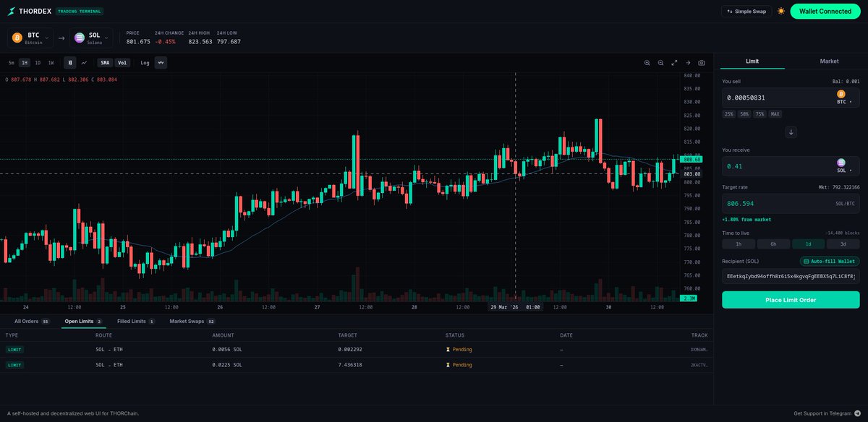This screenshot has width=868, height=422.
Task: Click the arrow between BTC and SOL
Action: (x=61, y=38)
